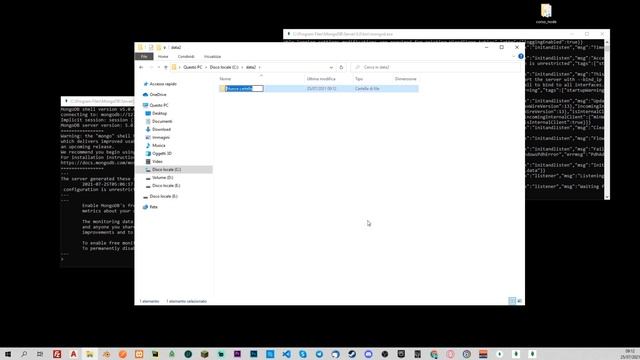Screen dimensions: 640x360
Task: Click the Cerca in data2 search box
Action: click(x=435, y=67)
